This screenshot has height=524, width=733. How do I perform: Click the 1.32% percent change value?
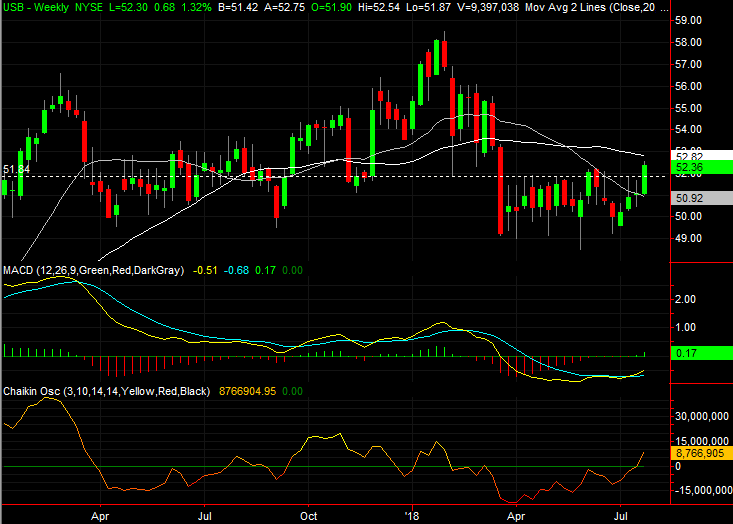(x=197, y=7)
